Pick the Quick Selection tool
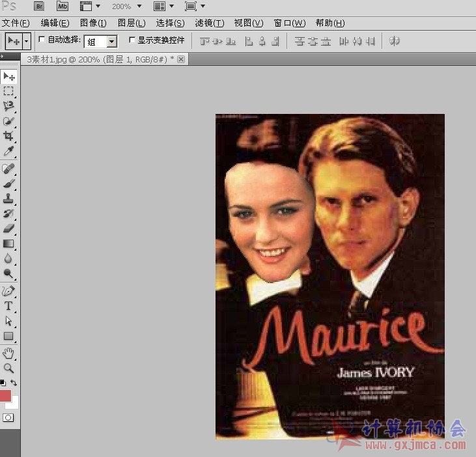This screenshot has height=457, width=476. pos(8,121)
